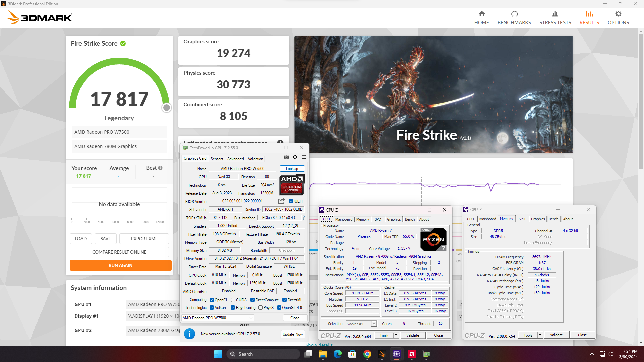Go to STRESS TESTS icon

[x=555, y=14]
